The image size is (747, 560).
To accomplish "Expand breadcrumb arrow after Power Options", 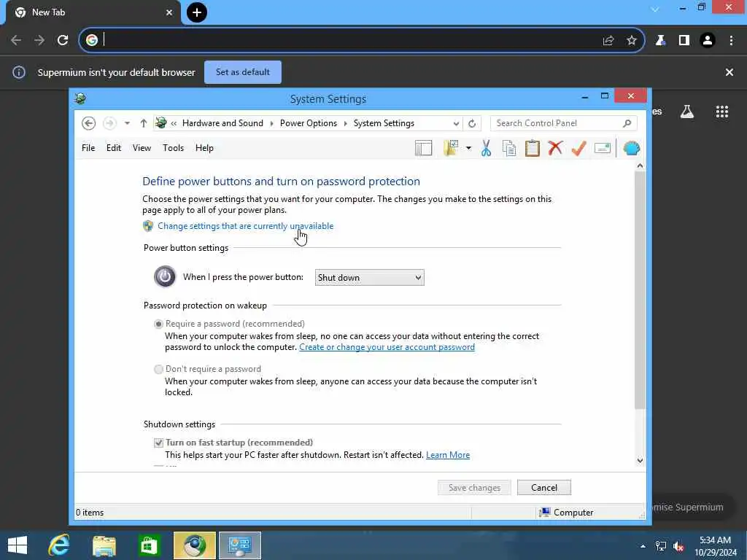I will tap(345, 123).
